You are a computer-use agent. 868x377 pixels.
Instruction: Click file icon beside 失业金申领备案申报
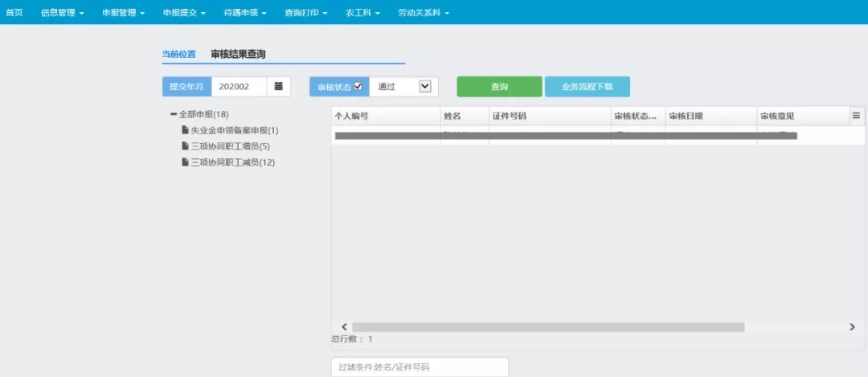click(185, 130)
